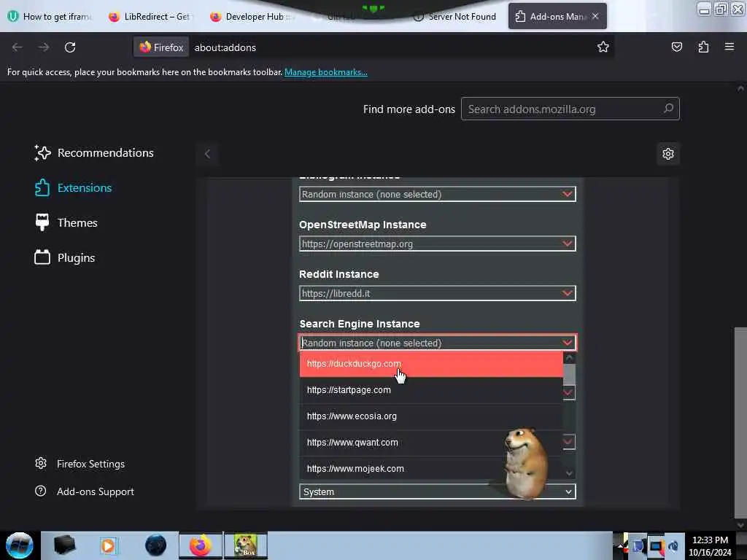Expand the OpenStreetMap Instance dropdown

tap(438, 244)
